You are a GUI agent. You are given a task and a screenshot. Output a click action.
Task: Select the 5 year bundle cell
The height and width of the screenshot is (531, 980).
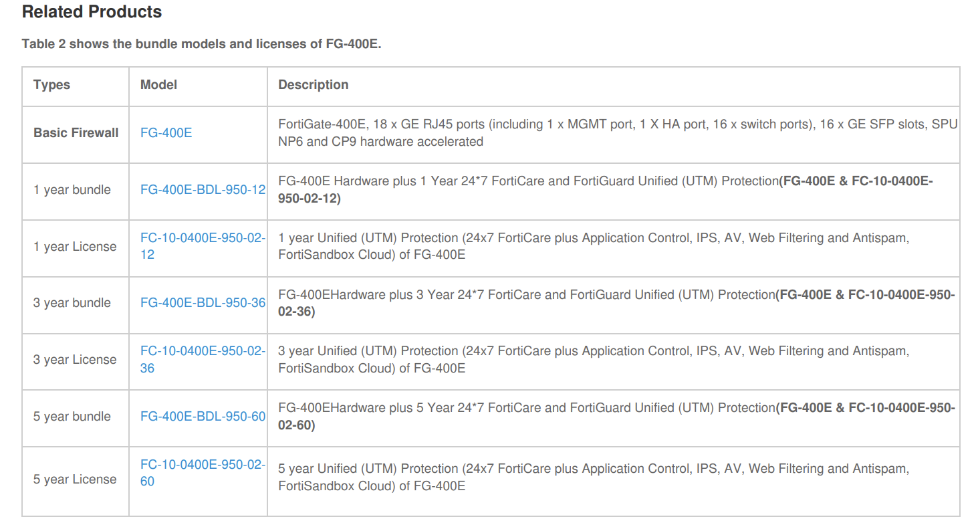[x=72, y=416]
